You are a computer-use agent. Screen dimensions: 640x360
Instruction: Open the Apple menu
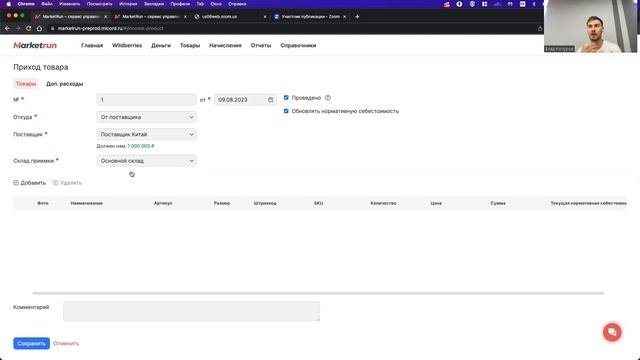click(9, 4)
